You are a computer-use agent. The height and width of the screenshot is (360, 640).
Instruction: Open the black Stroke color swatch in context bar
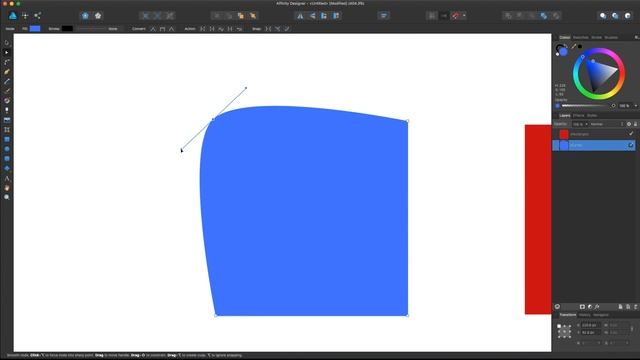[x=67, y=29]
